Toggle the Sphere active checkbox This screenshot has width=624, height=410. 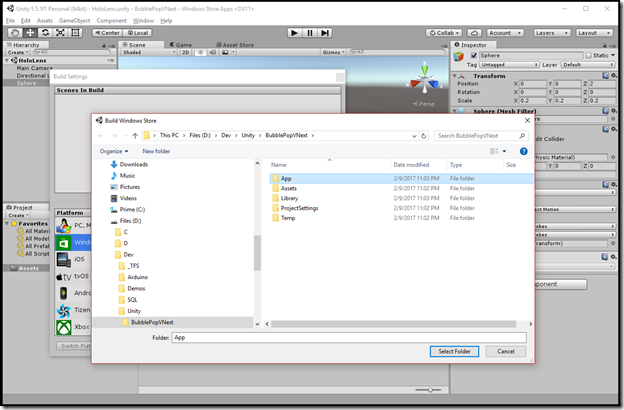point(474,55)
